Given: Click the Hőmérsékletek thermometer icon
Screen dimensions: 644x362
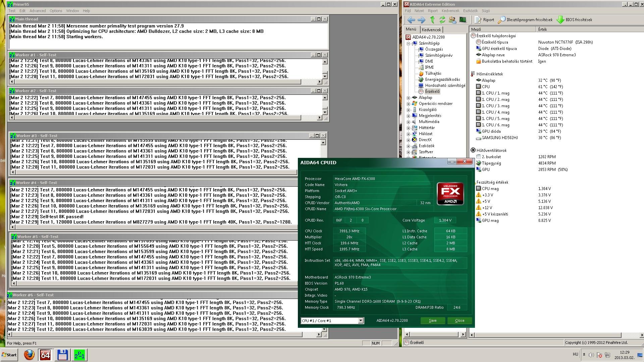Looking at the screenshot, I should pos(473,74).
